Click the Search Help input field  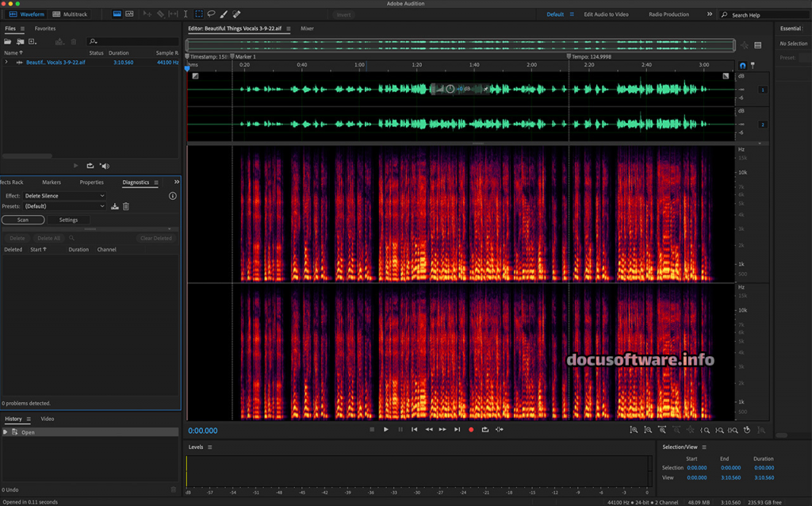765,15
